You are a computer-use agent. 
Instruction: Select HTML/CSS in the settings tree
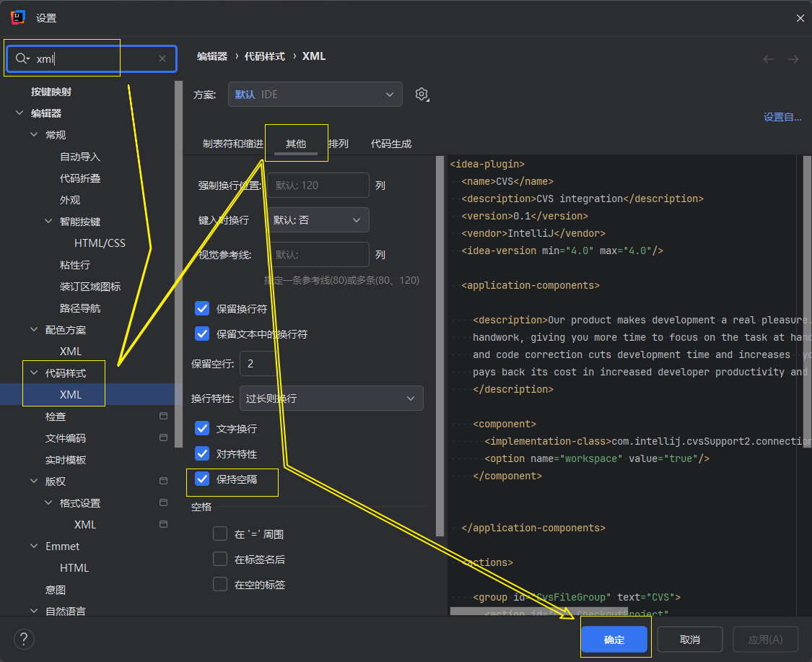(x=100, y=243)
